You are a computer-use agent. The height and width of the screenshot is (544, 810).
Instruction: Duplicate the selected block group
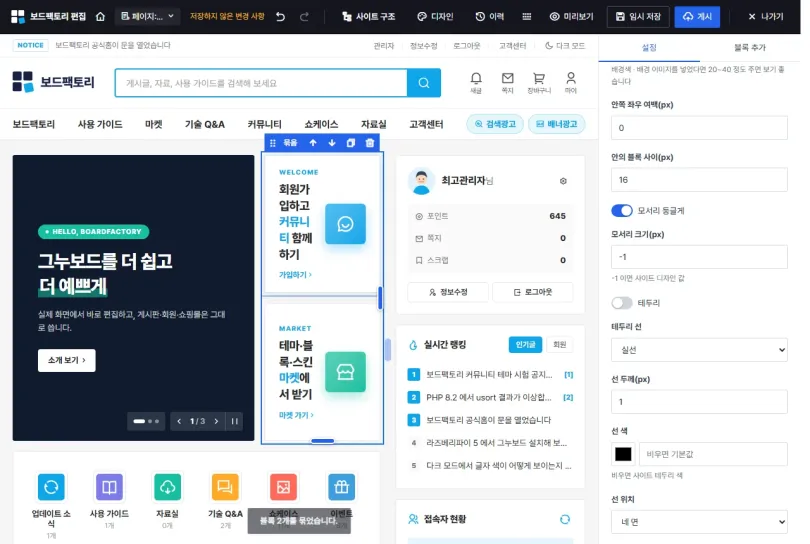click(351, 143)
